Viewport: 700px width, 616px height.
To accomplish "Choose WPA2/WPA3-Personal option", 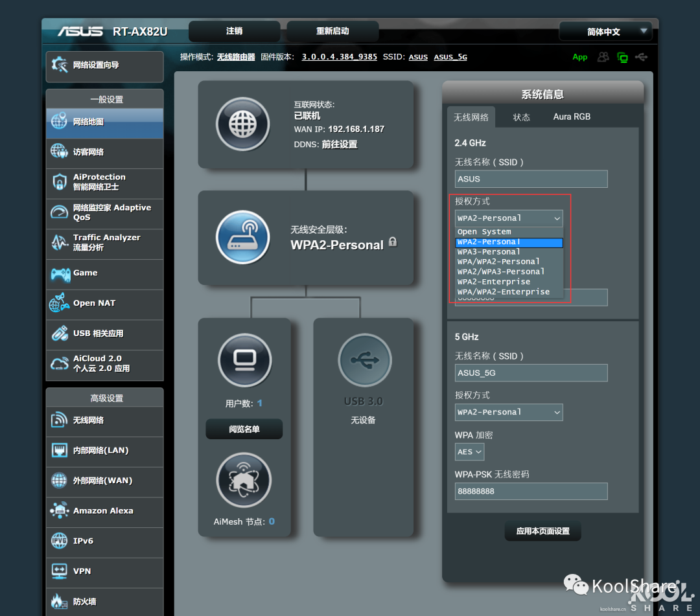I will (509, 271).
